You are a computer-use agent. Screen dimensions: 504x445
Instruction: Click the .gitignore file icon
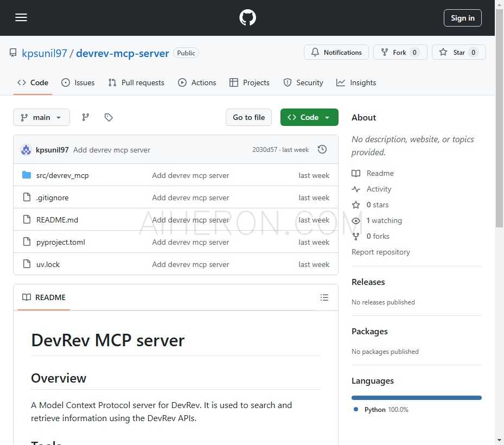click(x=27, y=197)
